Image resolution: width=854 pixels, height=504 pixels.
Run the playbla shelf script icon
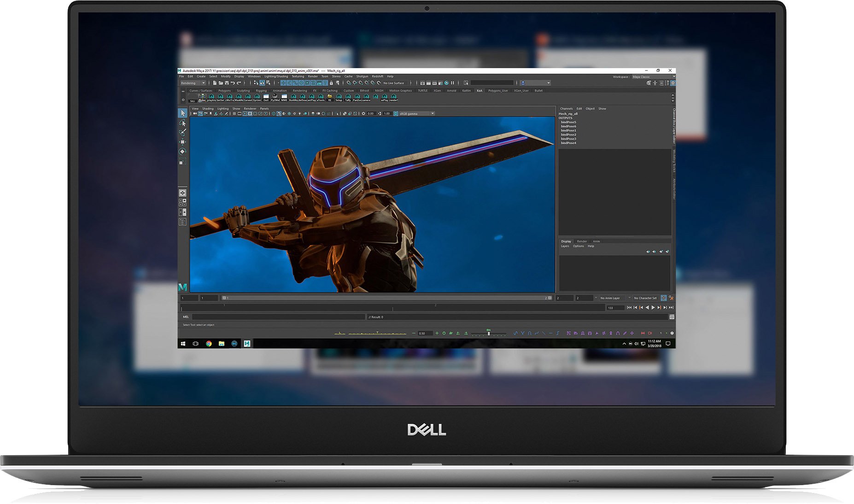click(x=211, y=98)
